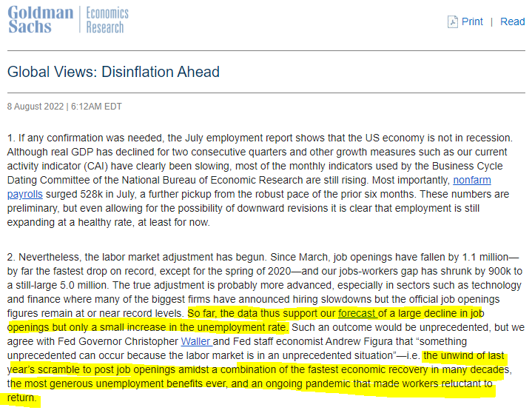Click the Goldman Sachs logo
532x416 pixels.
41,20
